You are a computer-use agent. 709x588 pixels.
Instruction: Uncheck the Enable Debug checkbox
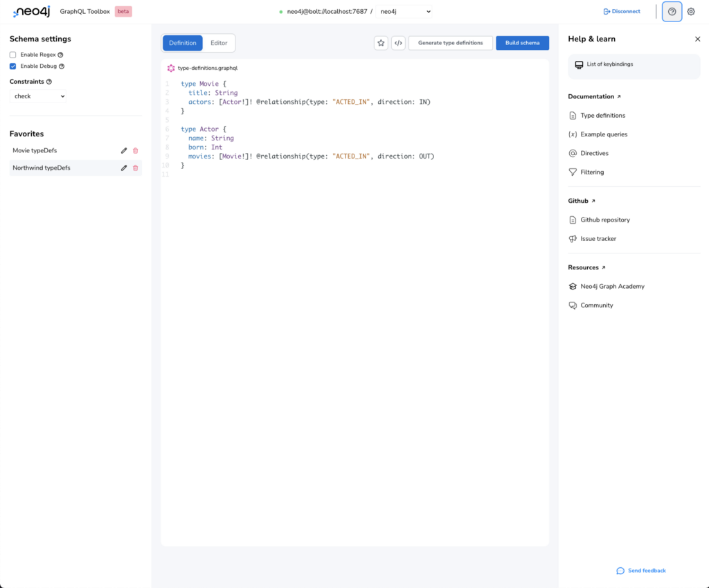pyautogui.click(x=12, y=66)
